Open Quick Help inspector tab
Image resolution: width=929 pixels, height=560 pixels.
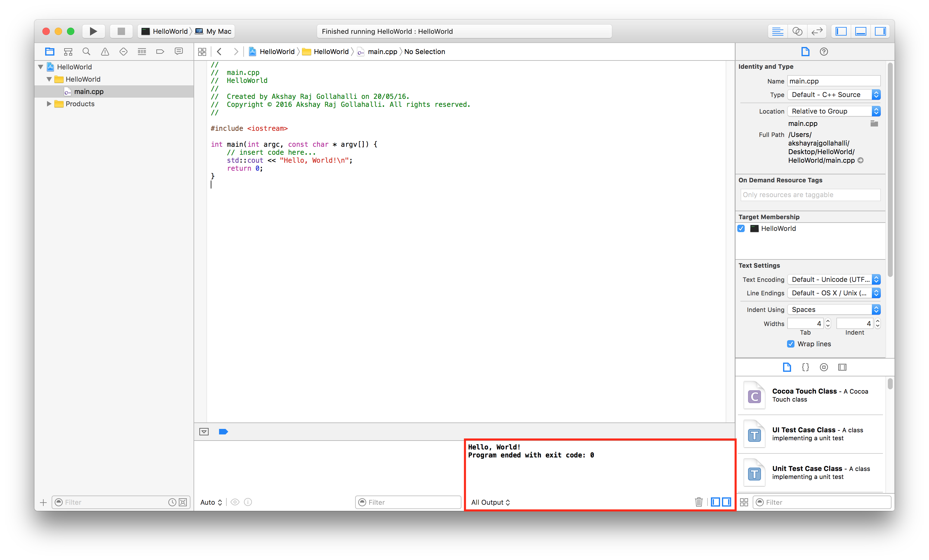[x=824, y=52]
